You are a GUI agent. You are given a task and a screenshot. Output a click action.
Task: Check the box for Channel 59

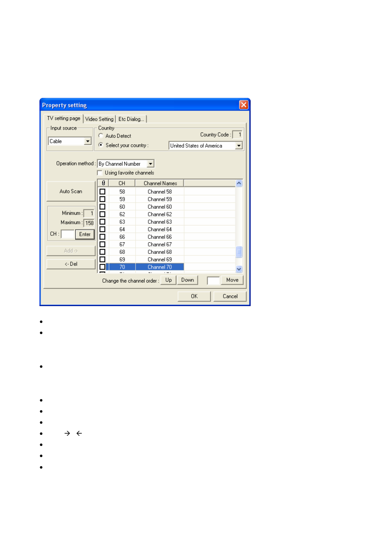click(103, 199)
